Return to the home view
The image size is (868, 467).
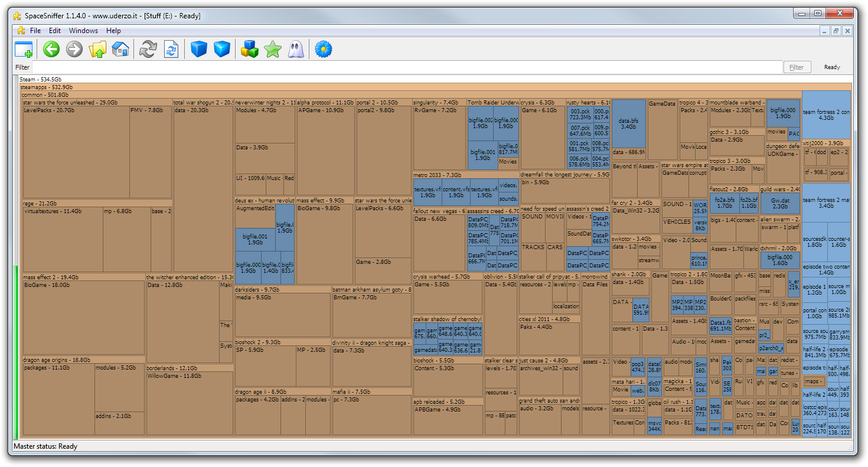(120, 49)
